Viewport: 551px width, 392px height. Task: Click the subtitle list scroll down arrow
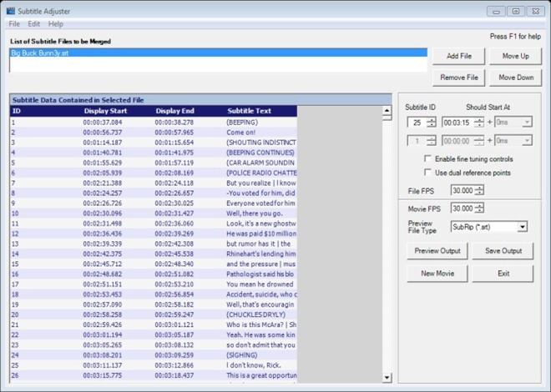(387, 378)
